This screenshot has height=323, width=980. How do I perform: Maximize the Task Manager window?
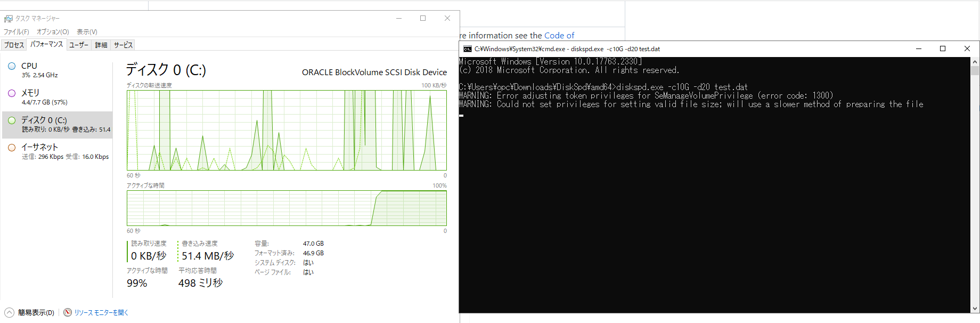[423, 18]
